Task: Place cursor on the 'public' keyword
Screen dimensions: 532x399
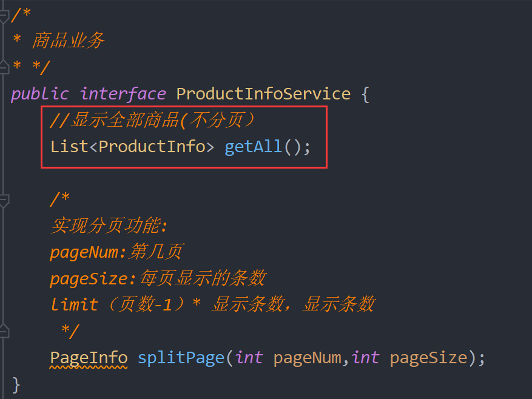Action: click(x=40, y=94)
